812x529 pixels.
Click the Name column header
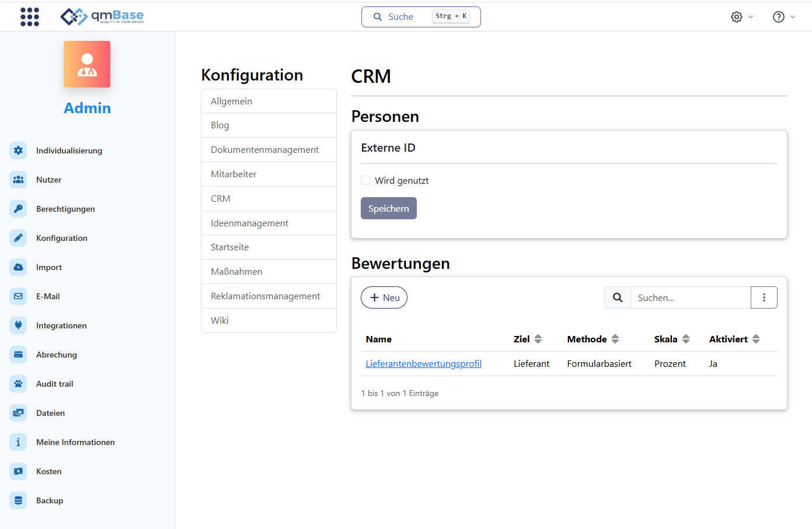click(x=379, y=339)
